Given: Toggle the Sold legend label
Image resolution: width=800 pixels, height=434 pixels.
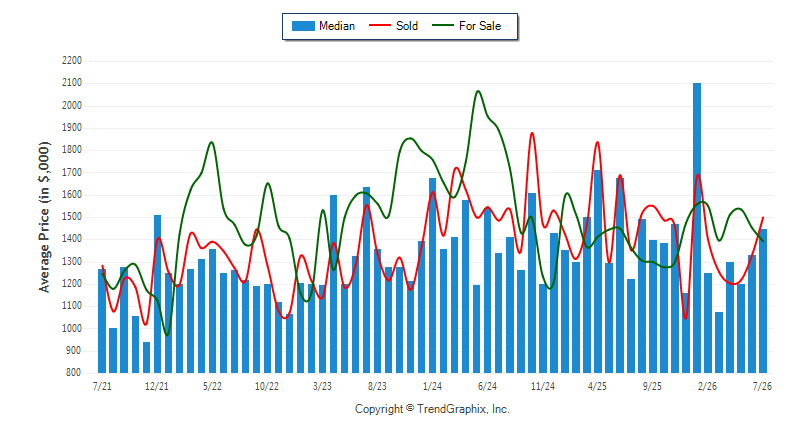Looking at the screenshot, I should [407, 26].
